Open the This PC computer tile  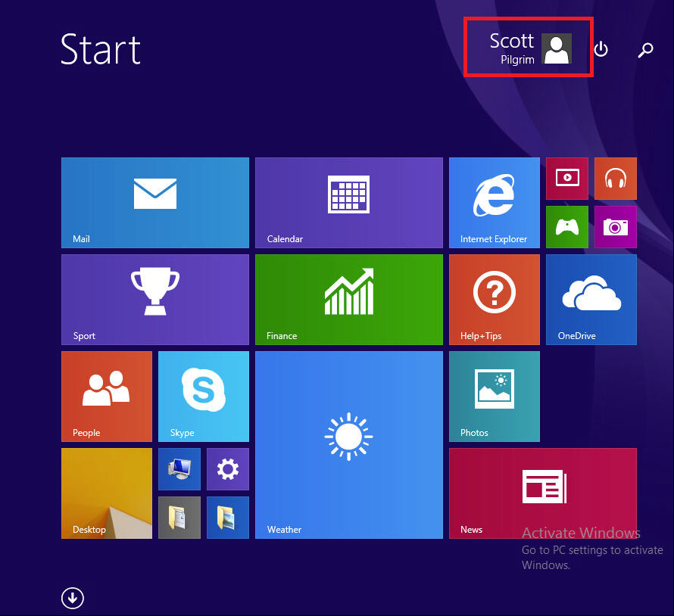(x=179, y=469)
